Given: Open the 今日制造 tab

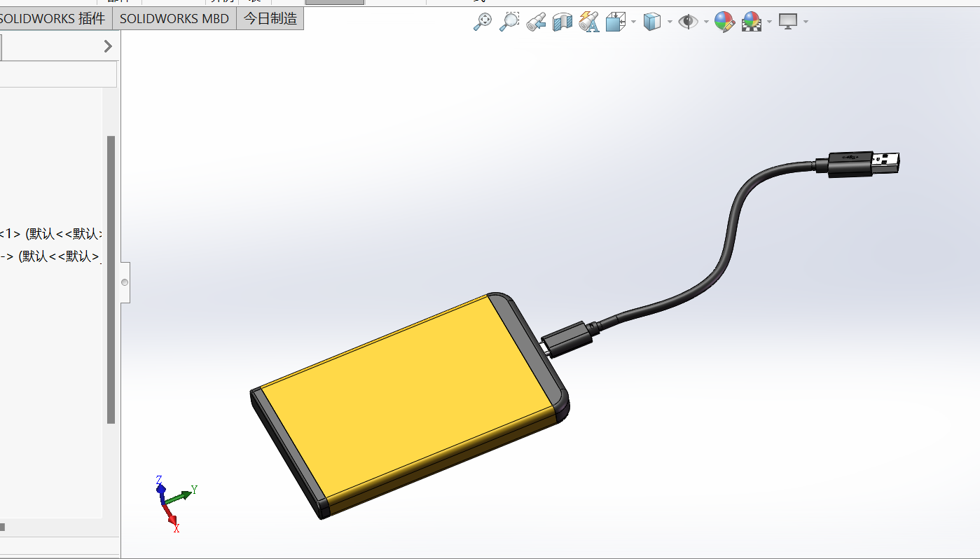Looking at the screenshot, I should click(270, 19).
